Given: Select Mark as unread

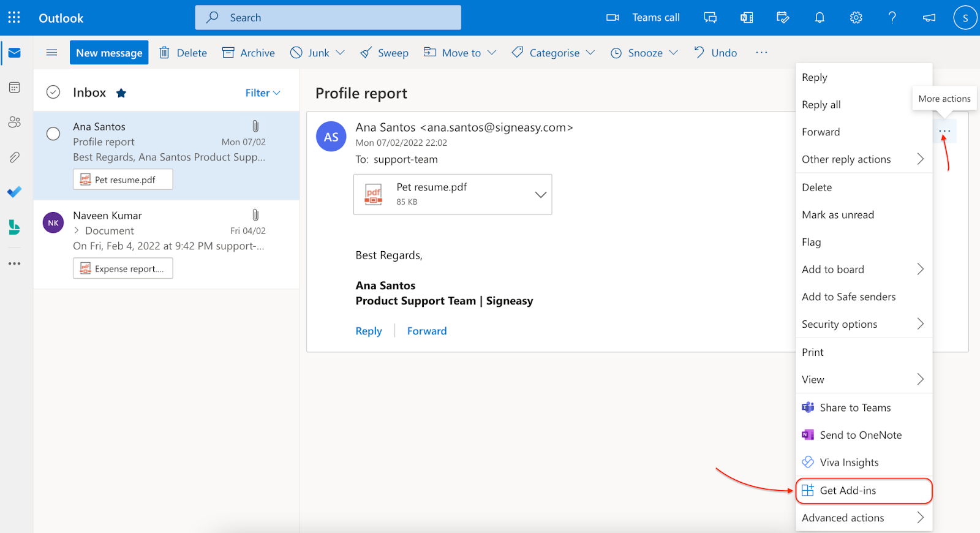Looking at the screenshot, I should coord(864,214).
